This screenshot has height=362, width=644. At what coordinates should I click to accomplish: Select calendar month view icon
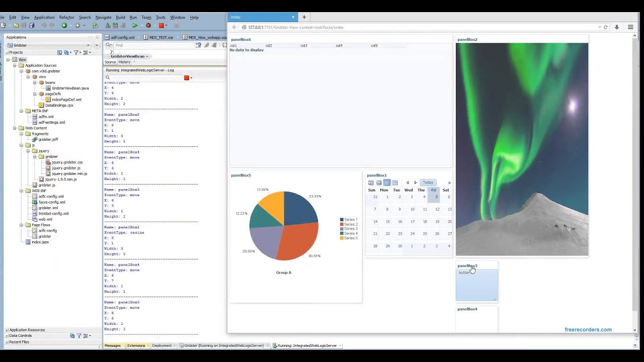pos(387,183)
